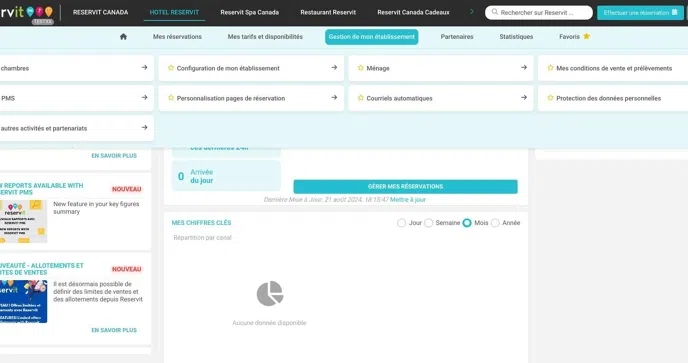Star Mes conditions de vente et prélèvements
Viewport: 688px width, 363px height.
pyautogui.click(x=550, y=68)
